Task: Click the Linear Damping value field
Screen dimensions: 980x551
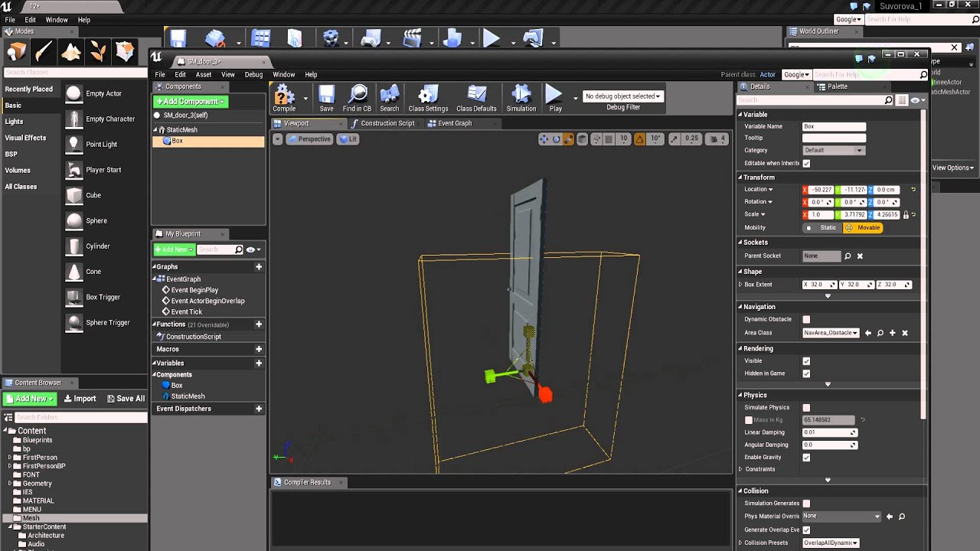Action: [x=829, y=432]
